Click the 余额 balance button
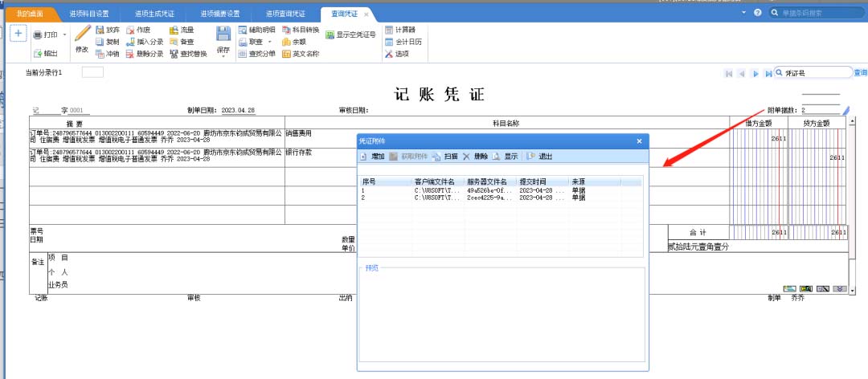 (294, 42)
